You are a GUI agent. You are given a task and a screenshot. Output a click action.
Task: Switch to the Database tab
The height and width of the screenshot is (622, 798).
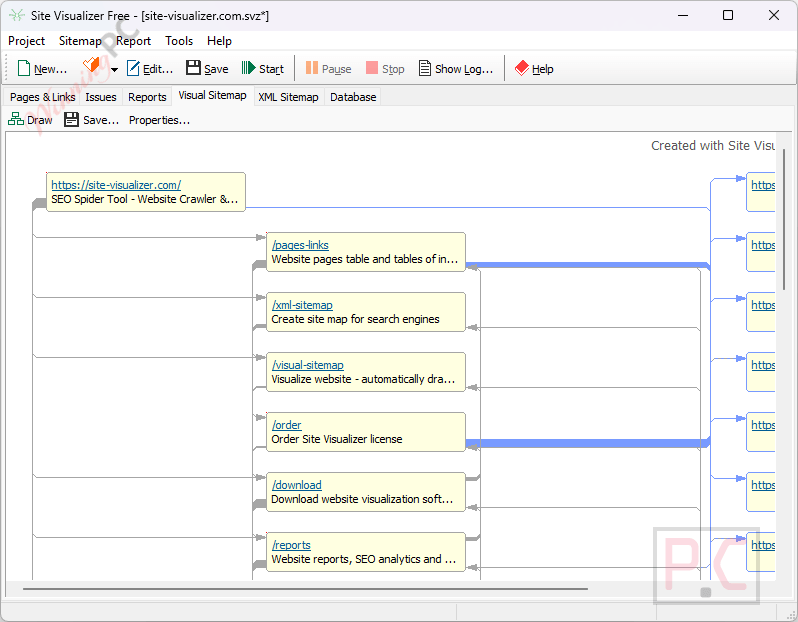click(x=353, y=97)
